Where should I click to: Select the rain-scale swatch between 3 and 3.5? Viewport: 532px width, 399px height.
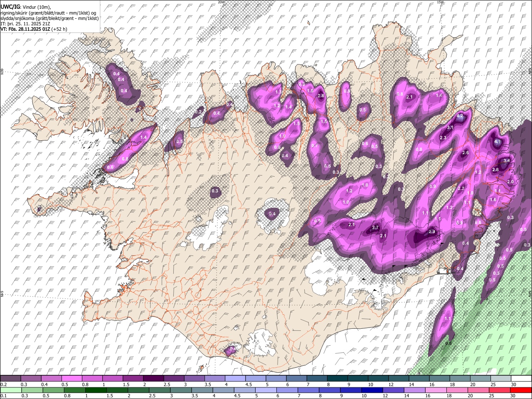click(181, 390)
